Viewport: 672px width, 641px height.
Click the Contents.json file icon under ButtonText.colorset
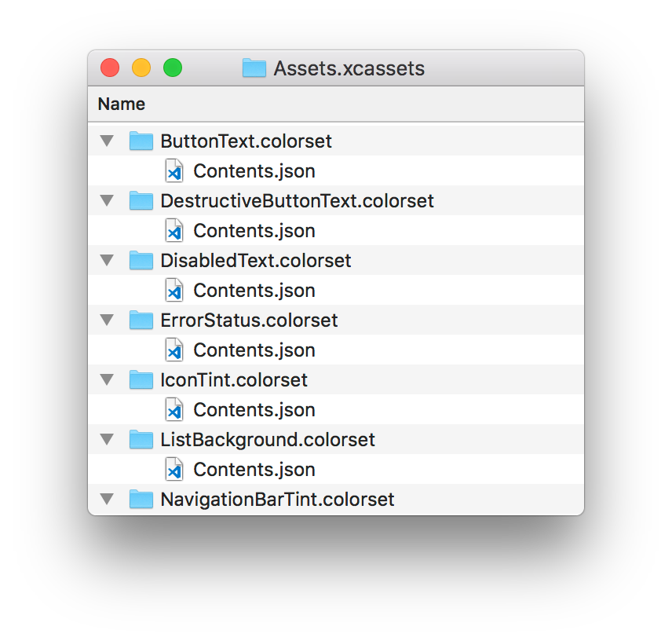click(x=173, y=171)
